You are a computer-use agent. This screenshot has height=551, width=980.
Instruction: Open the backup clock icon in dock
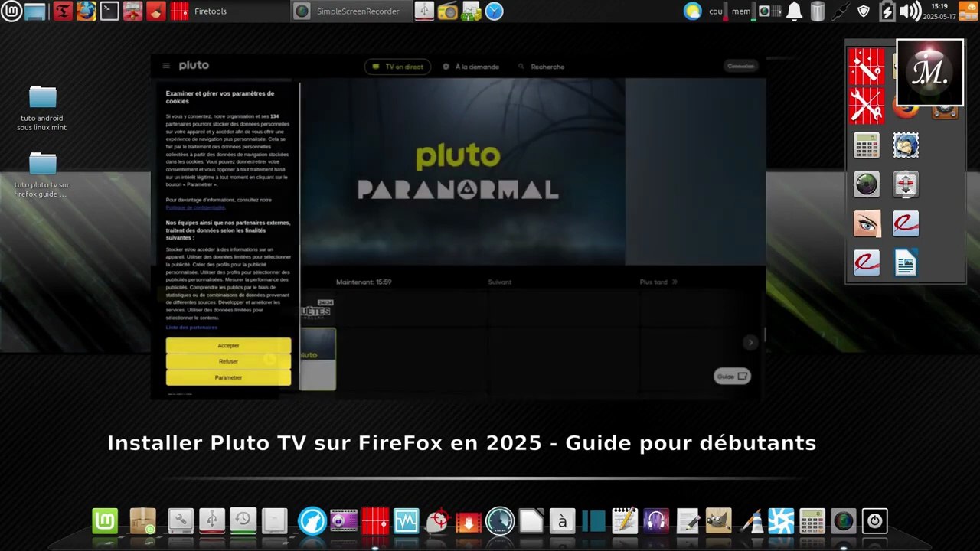click(243, 521)
